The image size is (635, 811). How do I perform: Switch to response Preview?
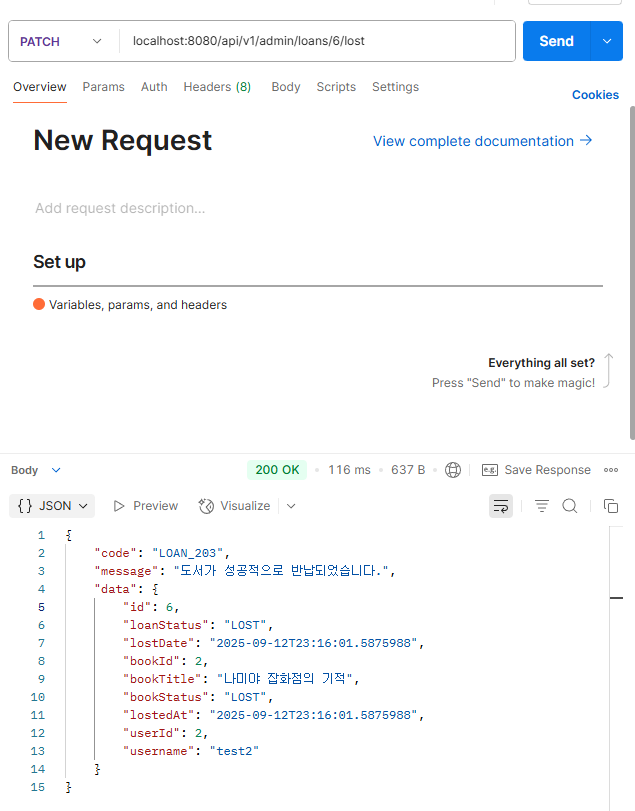pyautogui.click(x=146, y=506)
